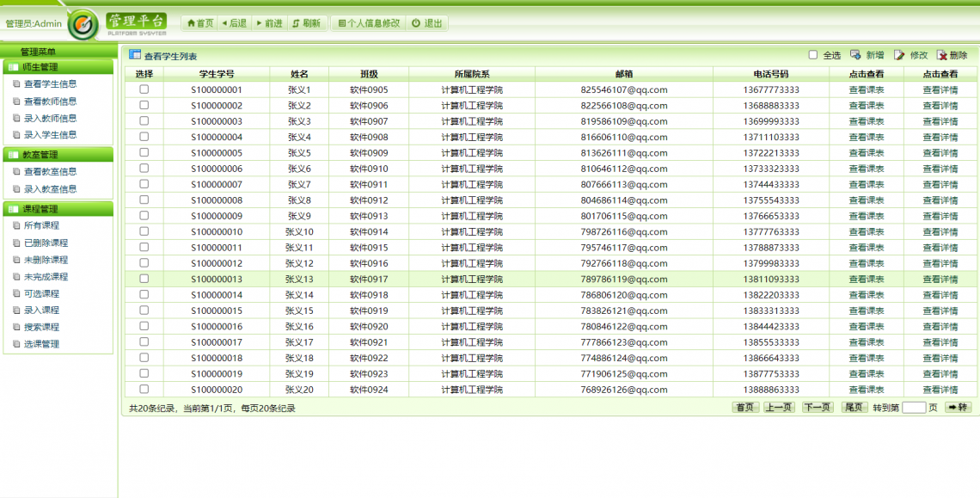Check the box for student S100000020
Screen dimensions: 980x498
(x=144, y=389)
